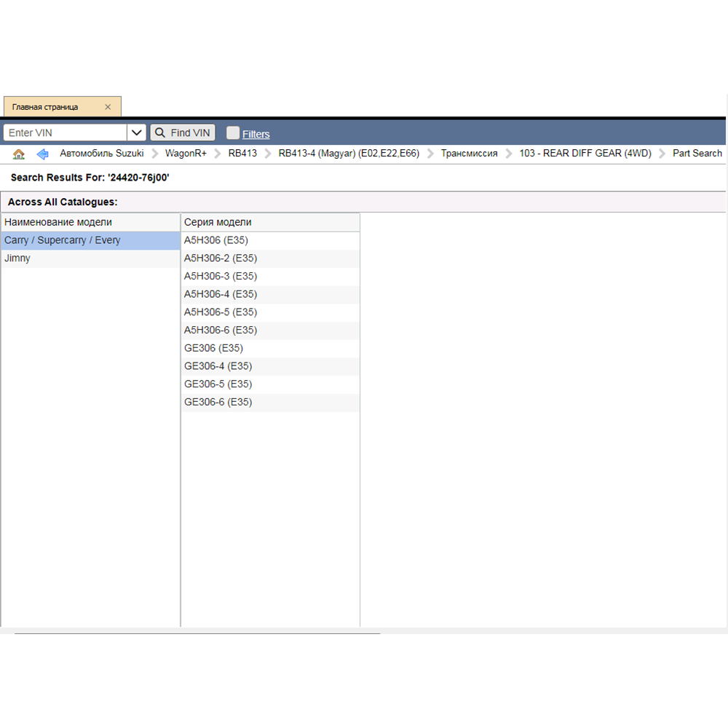Toggle the Filters checkbox
728x728 pixels.
233,132
